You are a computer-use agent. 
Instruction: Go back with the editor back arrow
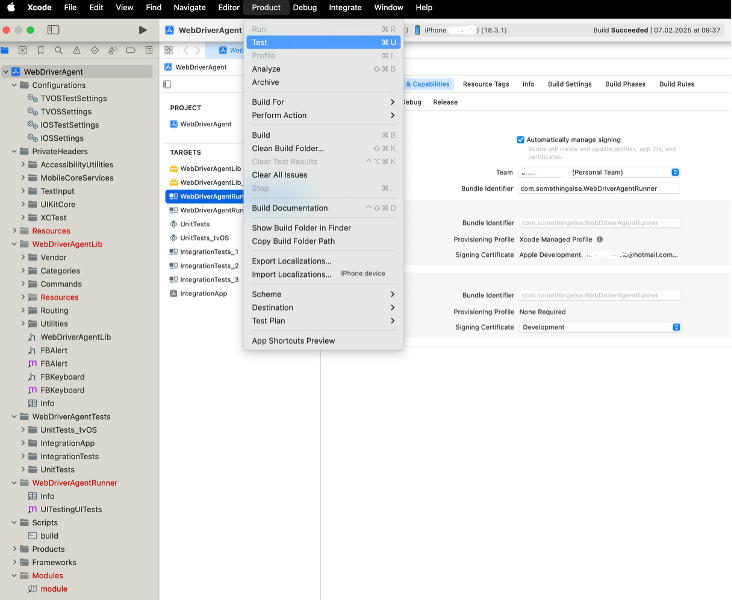click(x=186, y=50)
